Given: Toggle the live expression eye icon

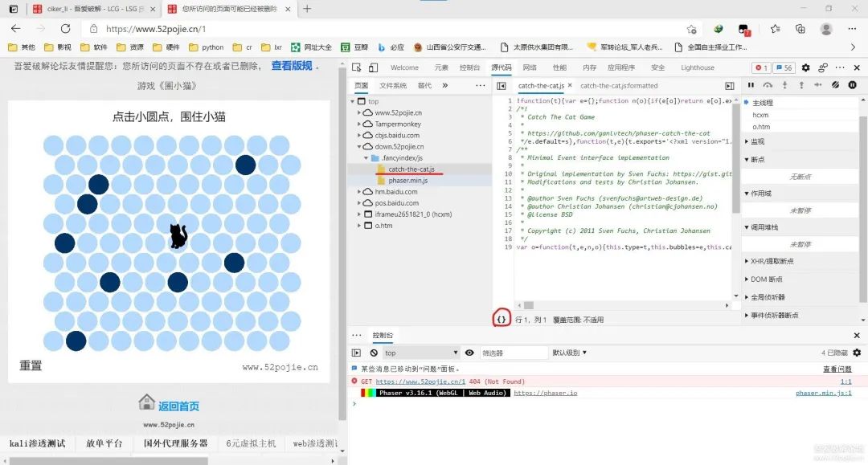Looking at the screenshot, I should [x=469, y=353].
